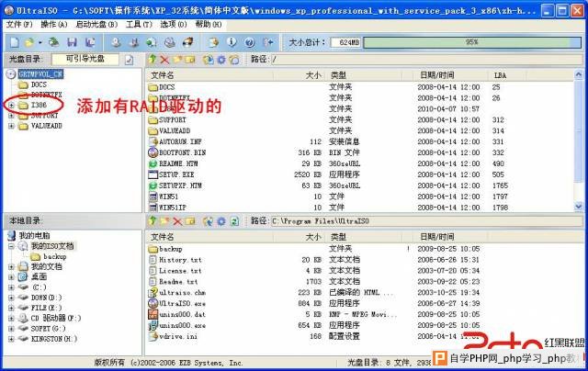The image size is (588, 371).
Task: Click the Add files icon in main toolbar
Action: (213, 42)
